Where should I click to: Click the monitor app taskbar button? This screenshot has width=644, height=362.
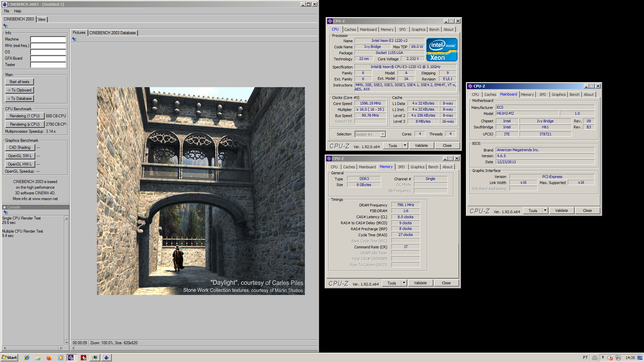pos(95,358)
